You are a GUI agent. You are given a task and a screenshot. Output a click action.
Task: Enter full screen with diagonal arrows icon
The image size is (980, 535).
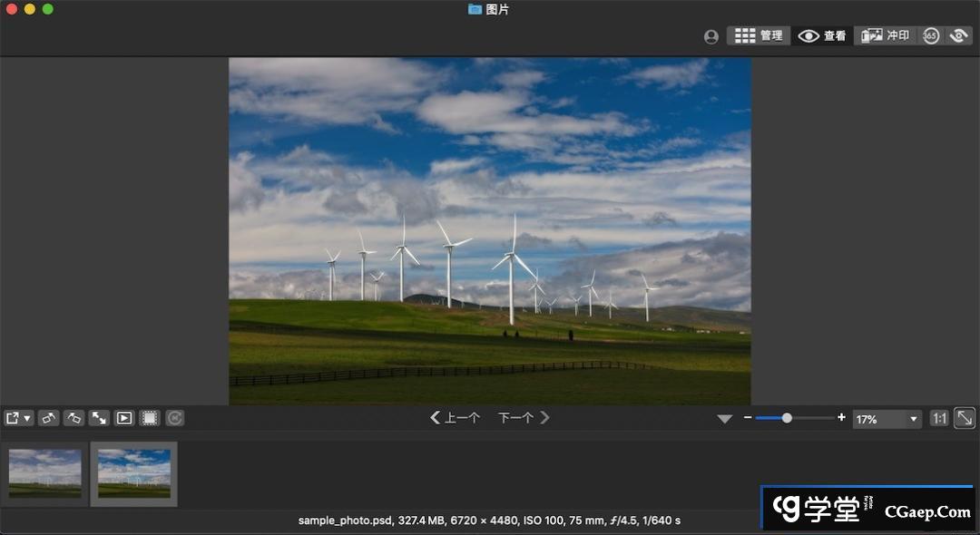coord(99,418)
